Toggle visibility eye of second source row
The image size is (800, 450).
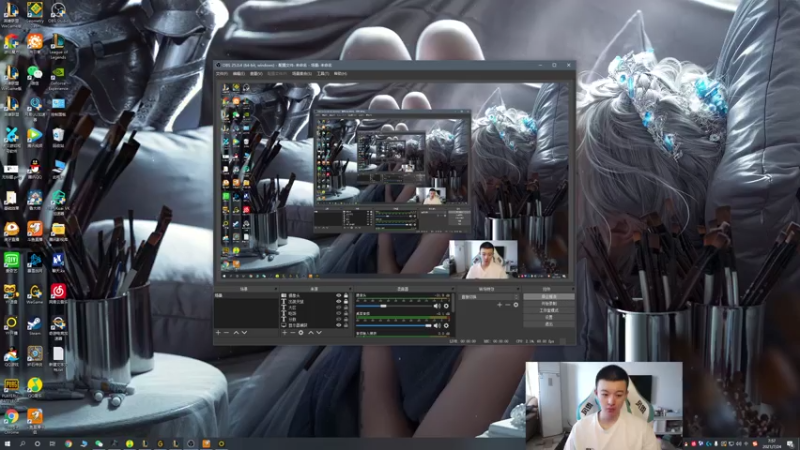(338, 302)
